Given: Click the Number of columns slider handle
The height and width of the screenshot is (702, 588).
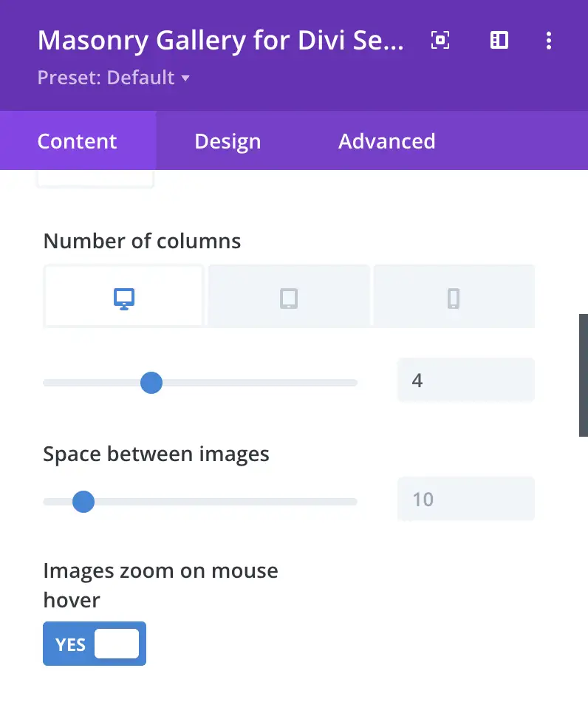Looking at the screenshot, I should 151,383.
